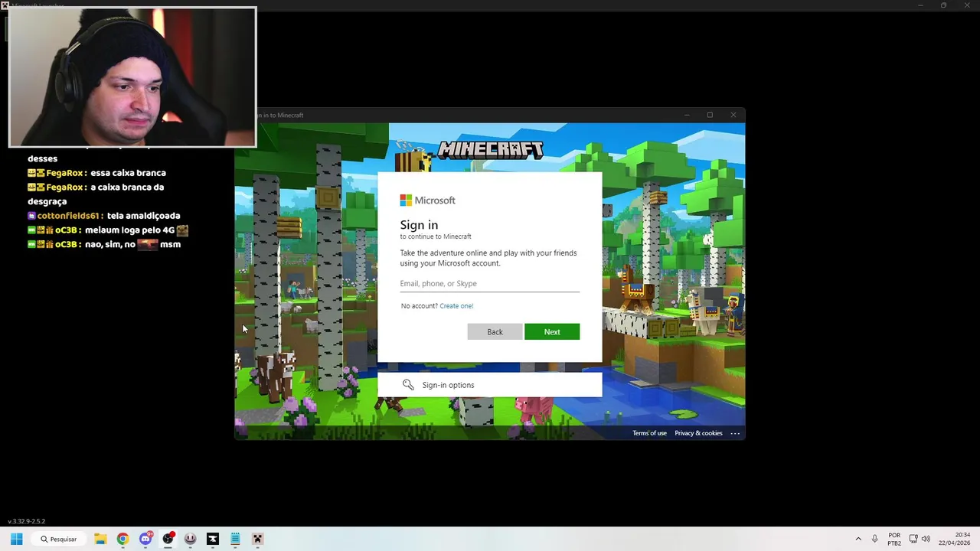Click the green Next button
Screen dimensions: 980x551
coord(552,331)
